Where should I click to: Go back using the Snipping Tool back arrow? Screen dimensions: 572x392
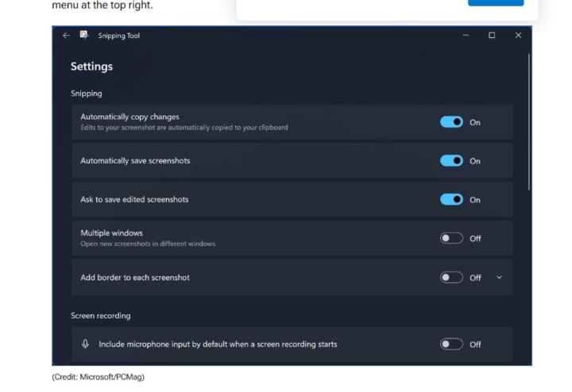pos(66,36)
